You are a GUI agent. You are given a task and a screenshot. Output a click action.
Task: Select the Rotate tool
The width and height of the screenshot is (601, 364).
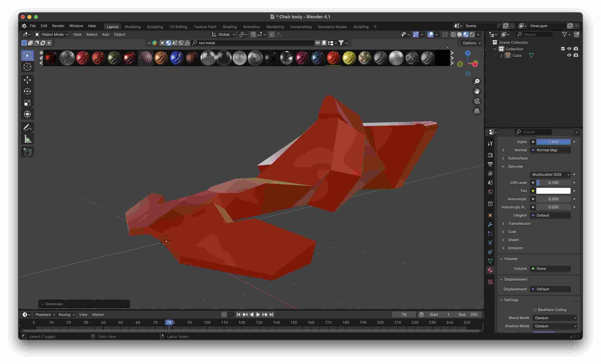[x=27, y=91]
